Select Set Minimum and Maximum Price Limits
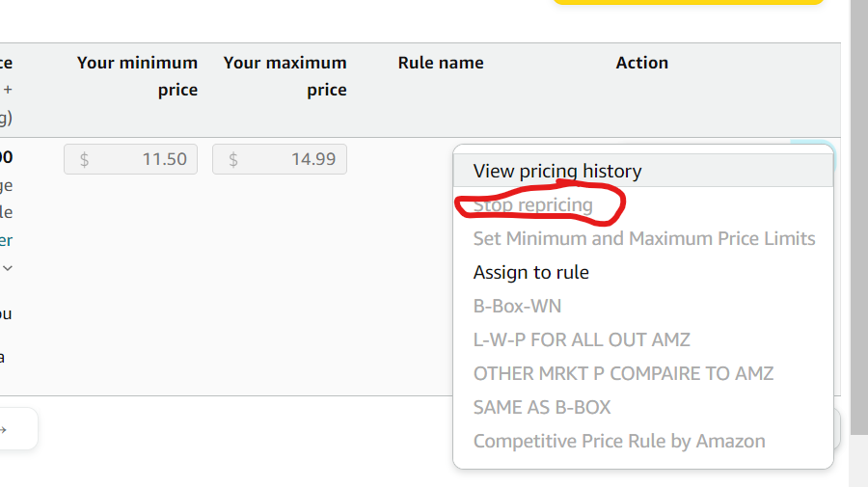The width and height of the screenshot is (868, 487). [x=644, y=238]
